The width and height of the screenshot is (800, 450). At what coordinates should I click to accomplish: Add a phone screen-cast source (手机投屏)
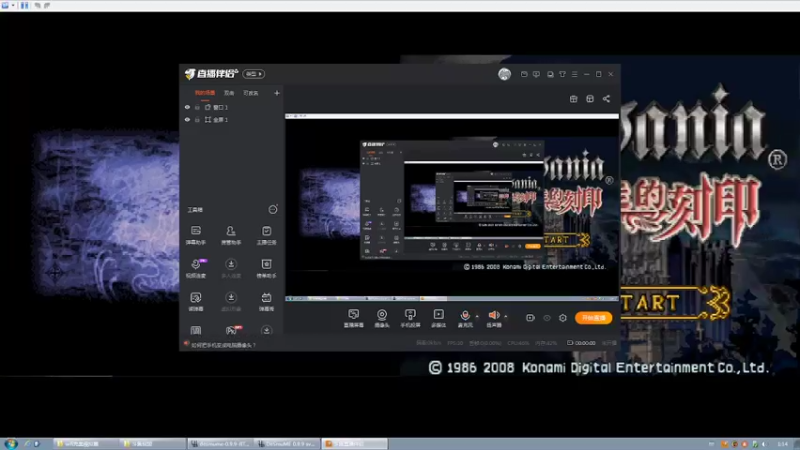click(x=410, y=318)
